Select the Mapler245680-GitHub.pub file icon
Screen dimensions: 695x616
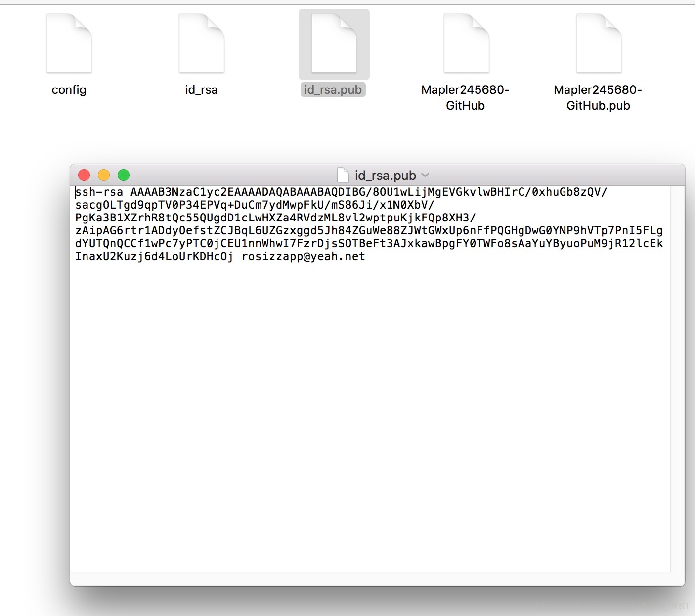pos(599,44)
